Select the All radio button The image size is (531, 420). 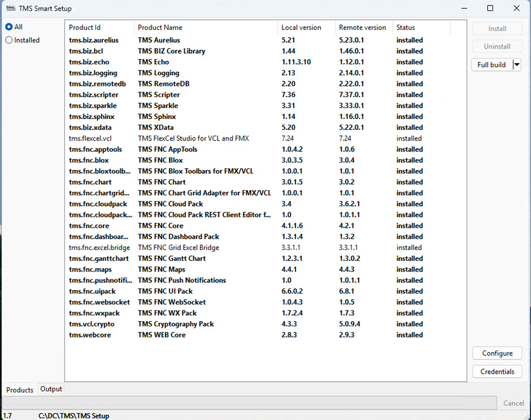[9, 27]
